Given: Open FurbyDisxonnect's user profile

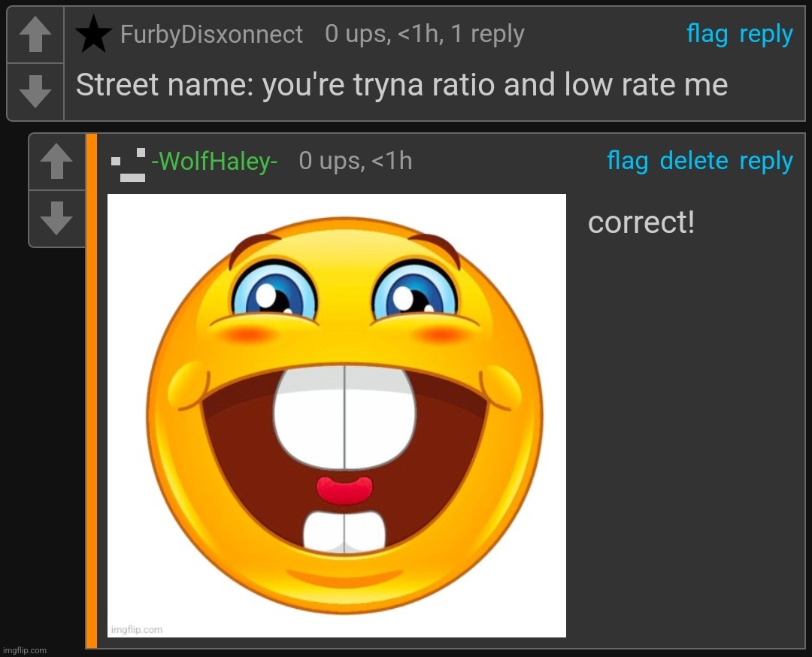Looking at the screenshot, I should (211, 34).
